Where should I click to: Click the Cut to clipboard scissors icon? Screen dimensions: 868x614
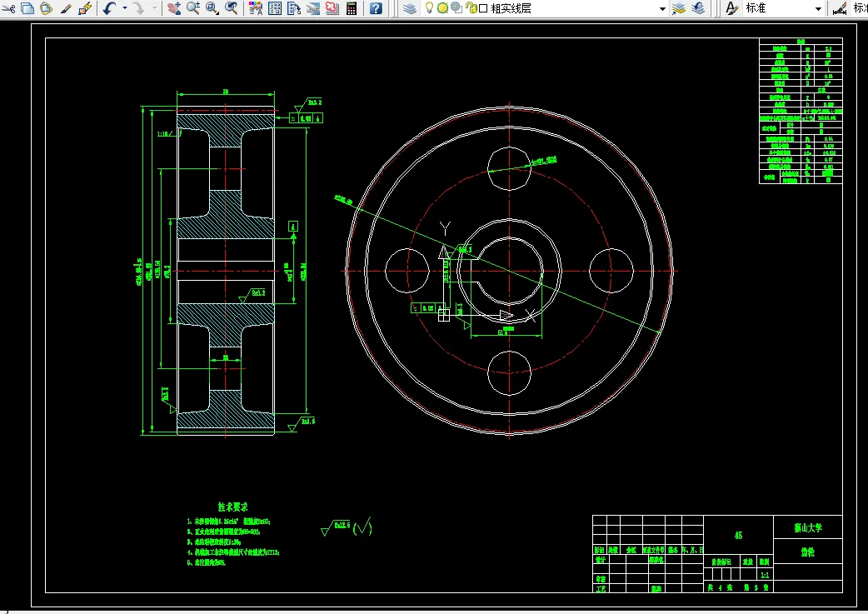click(9, 8)
